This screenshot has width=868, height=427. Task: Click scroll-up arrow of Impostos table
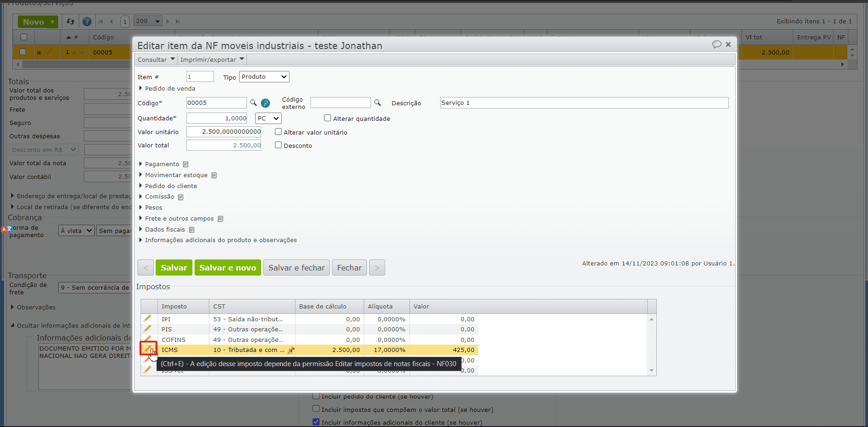pos(651,319)
